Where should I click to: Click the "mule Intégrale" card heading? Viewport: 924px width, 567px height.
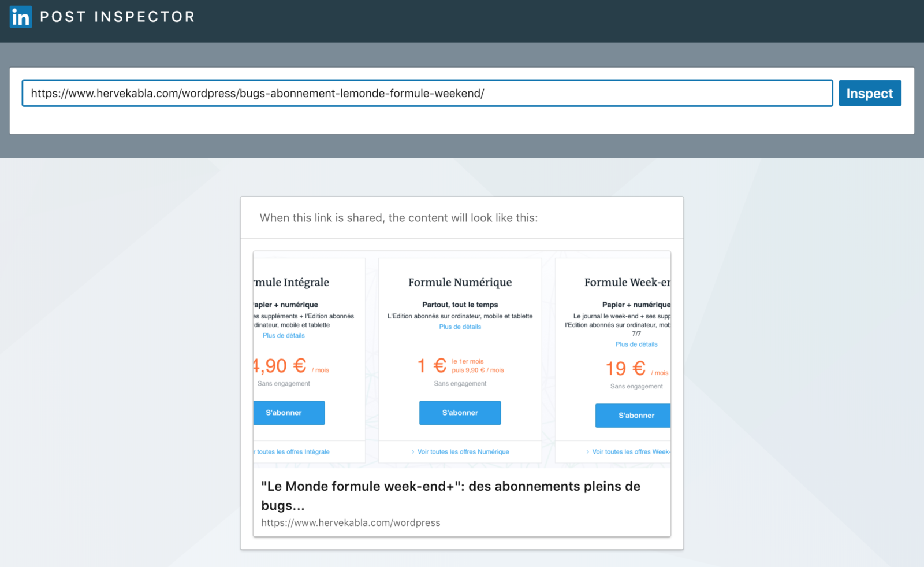[x=291, y=282]
